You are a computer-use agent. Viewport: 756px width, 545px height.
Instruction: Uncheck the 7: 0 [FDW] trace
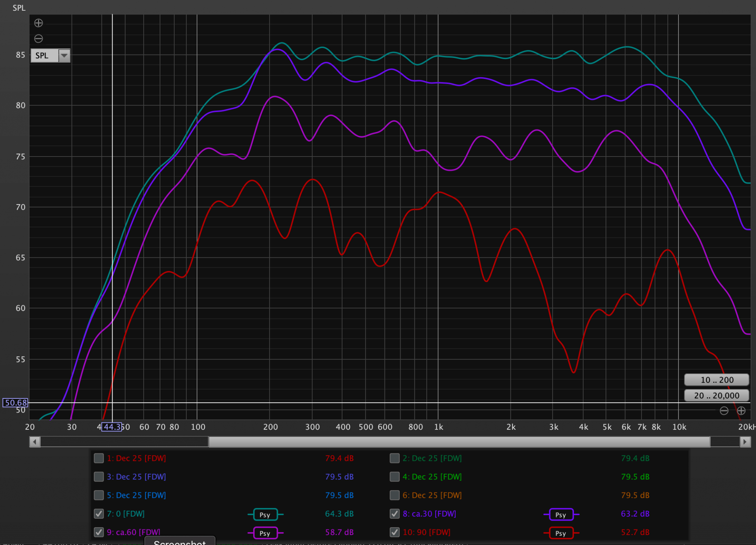[x=99, y=514]
